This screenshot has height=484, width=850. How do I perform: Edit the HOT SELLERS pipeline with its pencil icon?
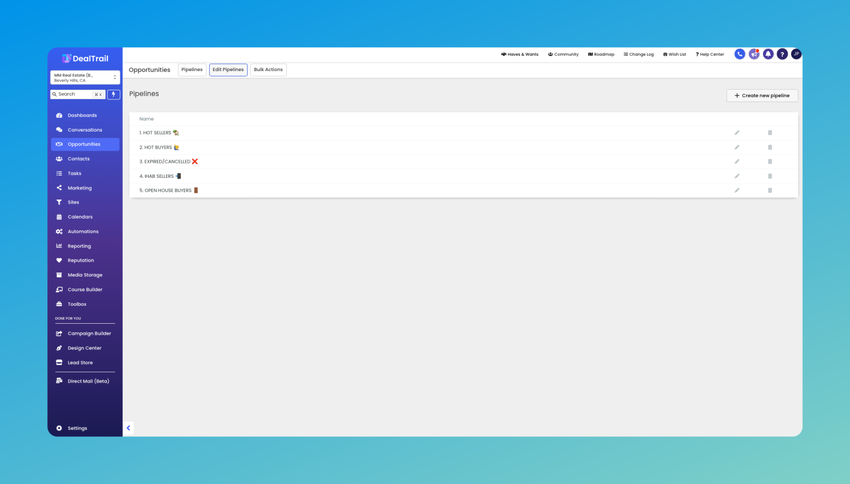coord(737,133)
